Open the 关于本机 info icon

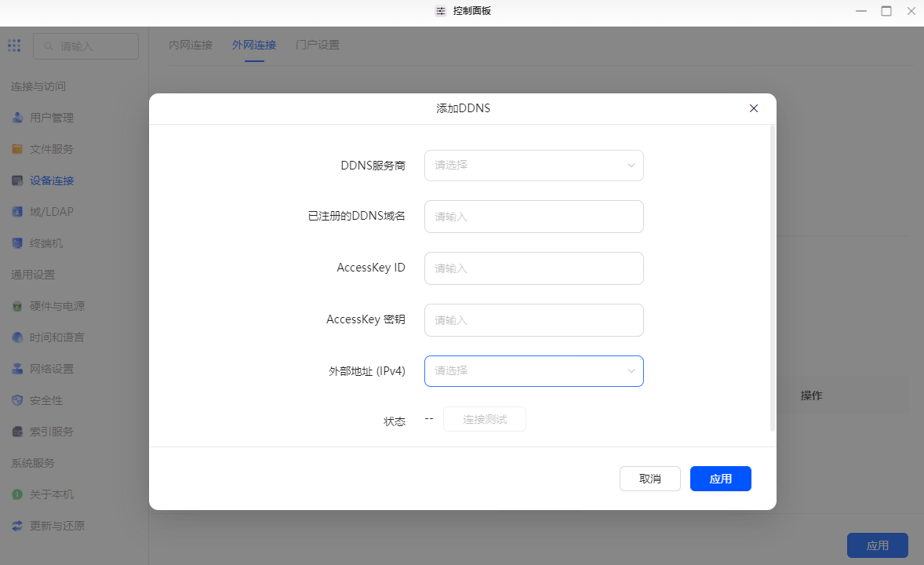(x=18, y=494)
